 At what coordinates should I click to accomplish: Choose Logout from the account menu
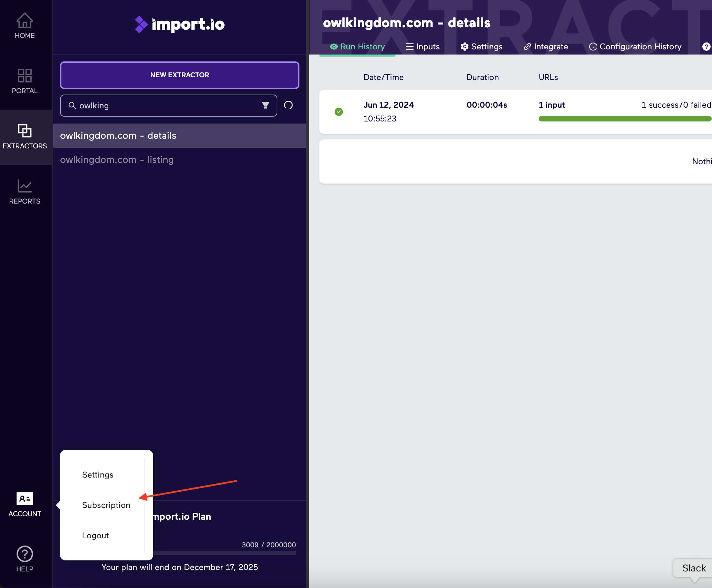coord(95,535)
